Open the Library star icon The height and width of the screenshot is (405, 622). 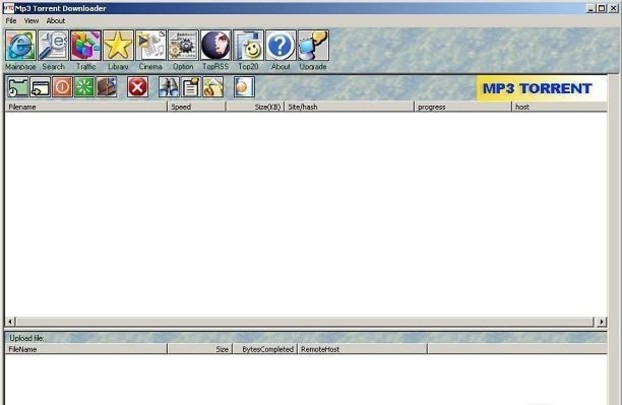(x=118, y=45)
